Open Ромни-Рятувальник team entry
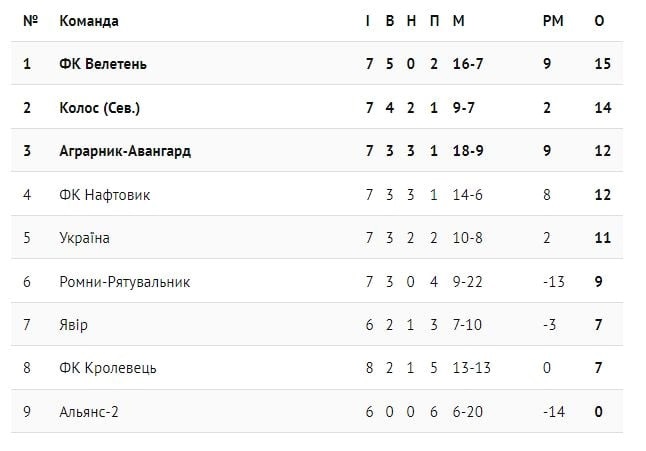Viewport: 646px width, 451px height. pos(124,282)
